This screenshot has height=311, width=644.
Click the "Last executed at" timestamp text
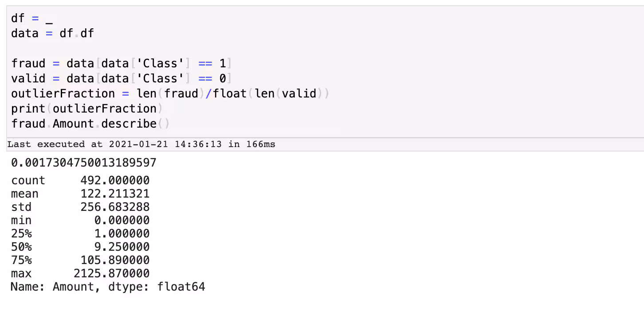141,144
